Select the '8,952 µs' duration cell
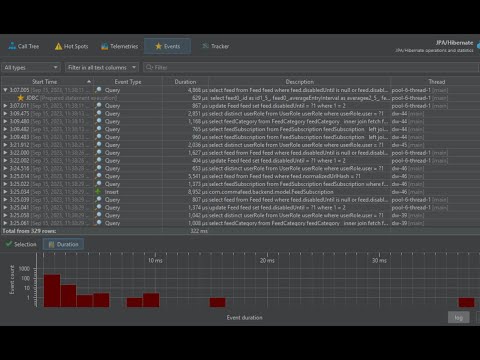Screen dimensions: 480x360 (198, 192)
